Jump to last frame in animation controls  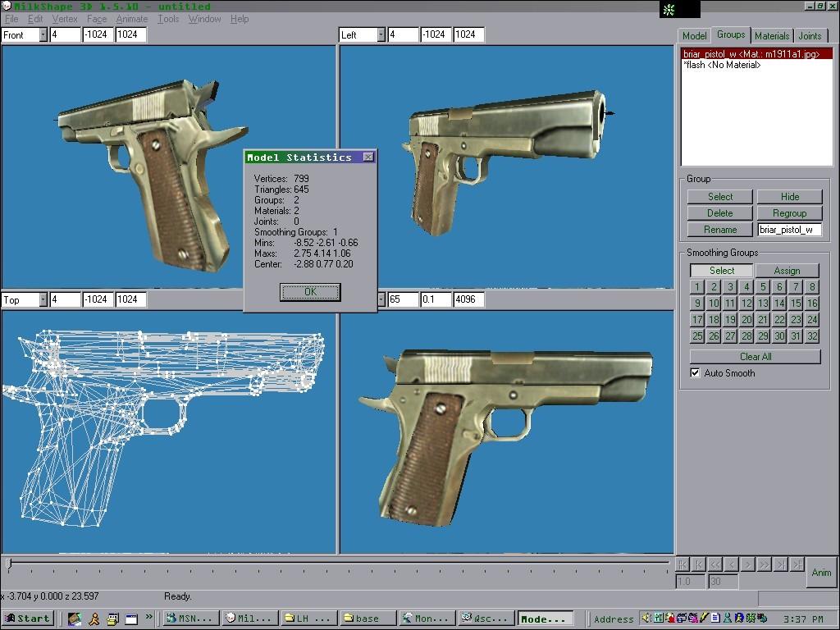[797, 564]
